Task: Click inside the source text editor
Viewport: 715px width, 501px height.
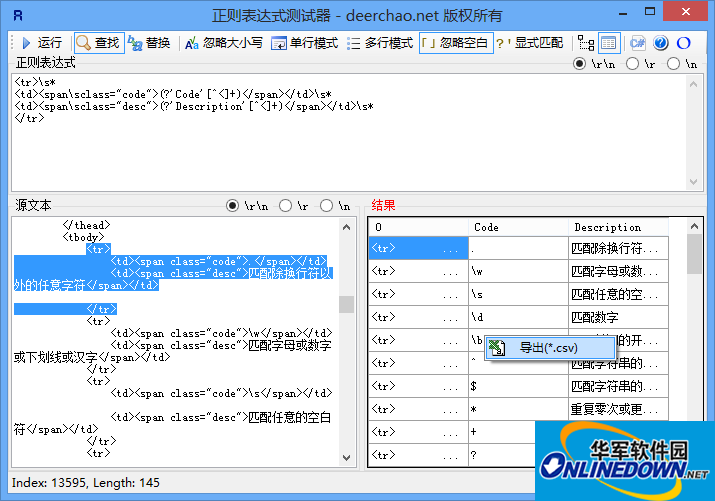Action: (x=176, y=342)
